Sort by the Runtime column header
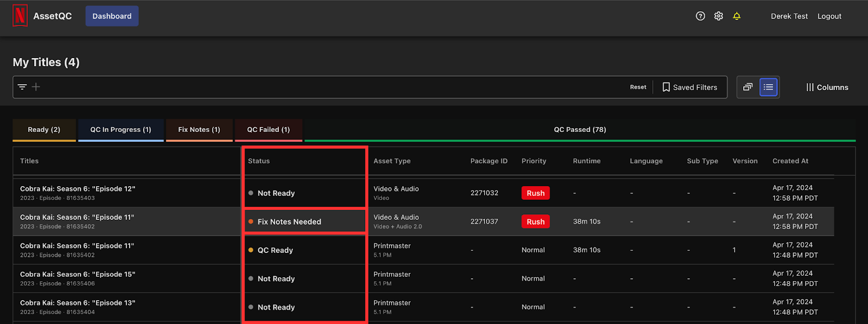The image size is (868, 324). [587, 161]
